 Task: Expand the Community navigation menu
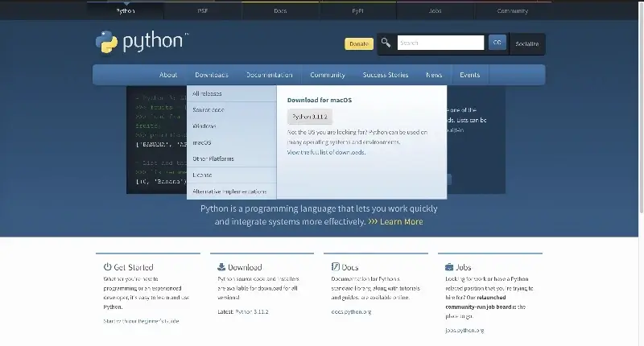pyautogui.click(x=328, y=75)
